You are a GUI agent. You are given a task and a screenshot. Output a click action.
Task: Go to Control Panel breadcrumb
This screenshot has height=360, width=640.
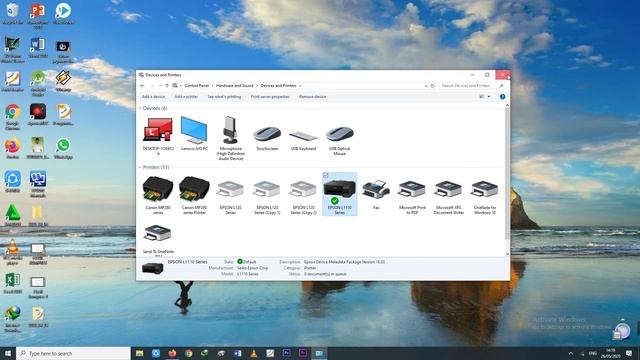tap(197, 86)
